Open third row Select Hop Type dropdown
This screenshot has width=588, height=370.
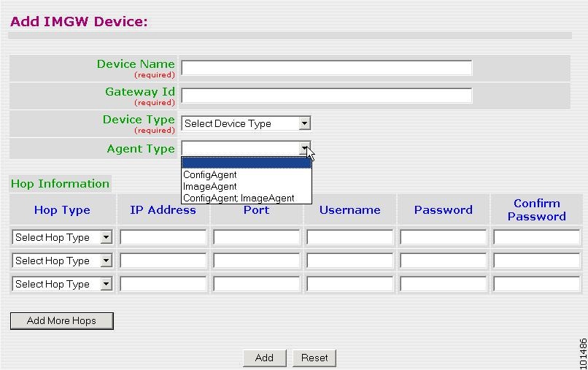(x=62, y=284)
